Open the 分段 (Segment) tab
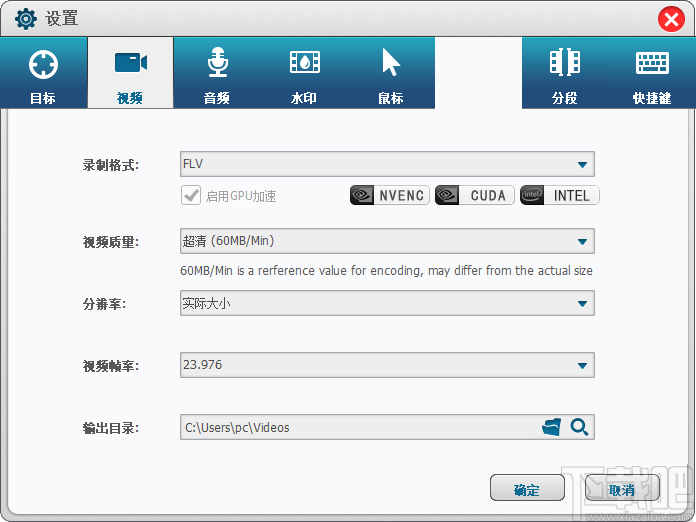The width and height of the screenshot is (696, 522). point(565,73)
